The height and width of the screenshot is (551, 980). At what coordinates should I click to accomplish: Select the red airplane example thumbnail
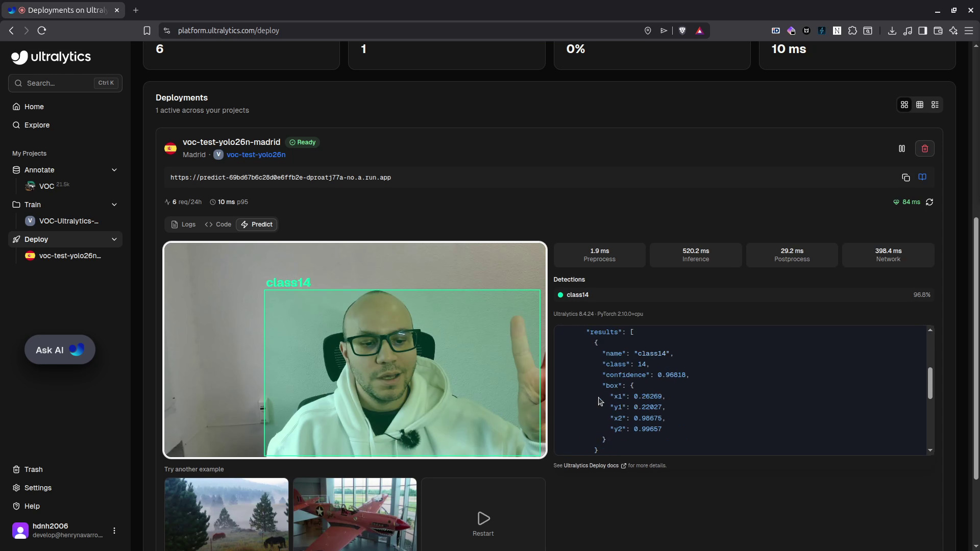point(355,514)
